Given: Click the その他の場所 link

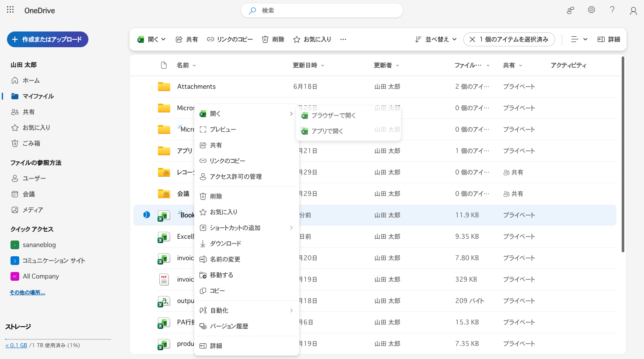Looking at the screenshot, I should pos(27,293).
